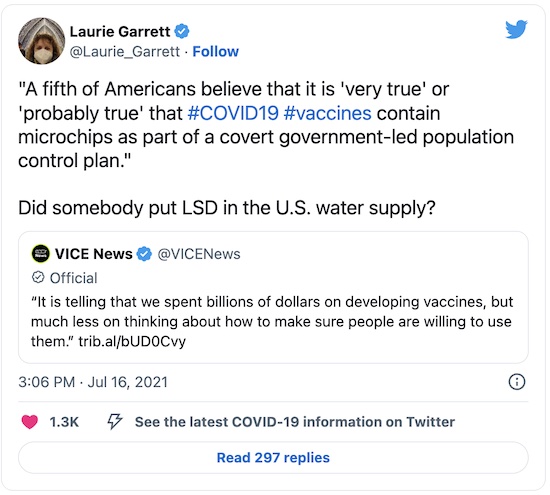Open the trib.al/bUD0Cvy link

132,341
